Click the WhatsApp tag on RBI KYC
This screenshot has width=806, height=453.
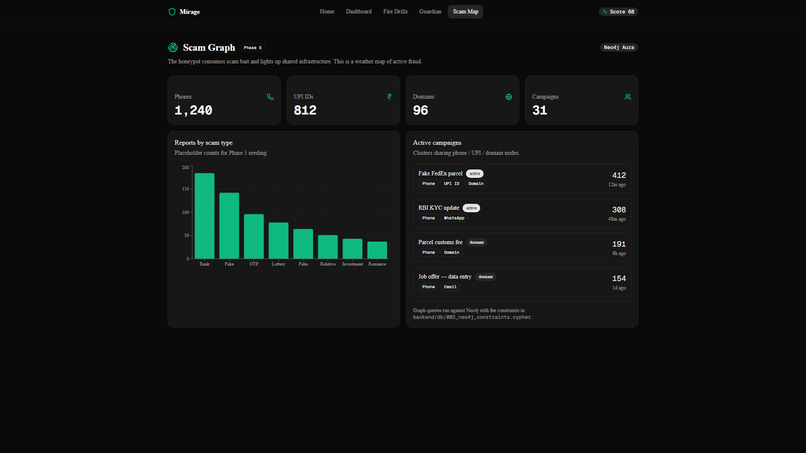tap(454, 218)
